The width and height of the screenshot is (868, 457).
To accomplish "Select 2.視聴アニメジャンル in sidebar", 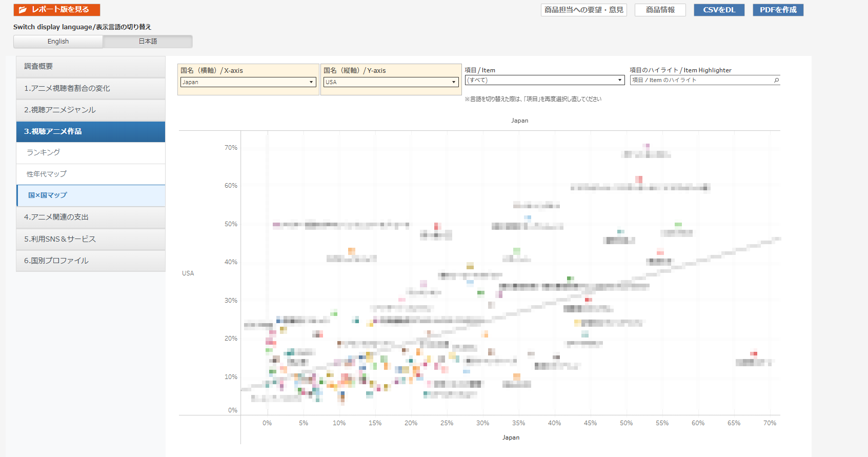I will (x=91, y=110).
